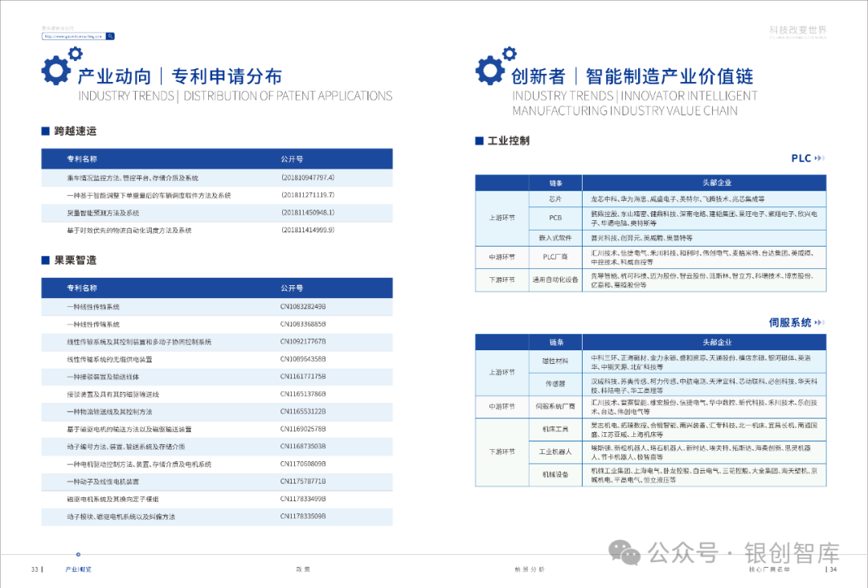Click 中游环节 in the PLC table

pos(502,257)
